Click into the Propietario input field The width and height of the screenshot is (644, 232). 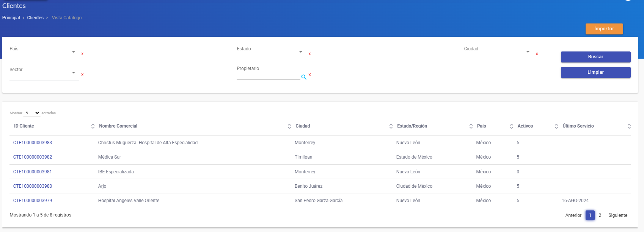(268, 76)
